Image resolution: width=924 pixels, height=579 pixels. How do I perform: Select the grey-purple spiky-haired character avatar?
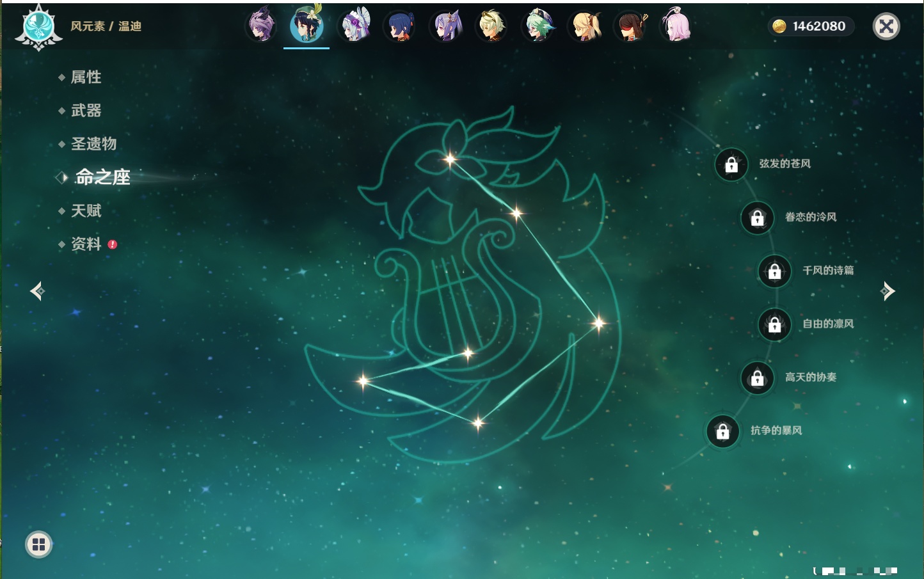coord(261,26)
